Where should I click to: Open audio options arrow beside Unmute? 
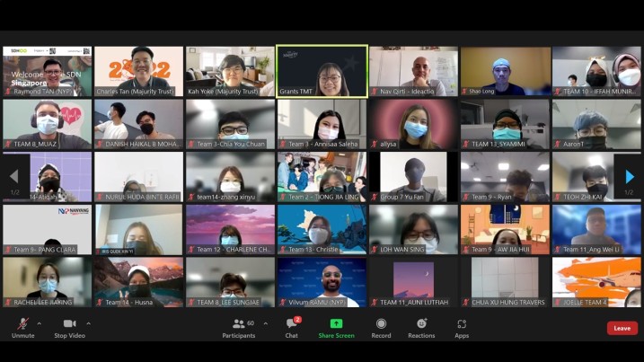(x=39, y=323)
